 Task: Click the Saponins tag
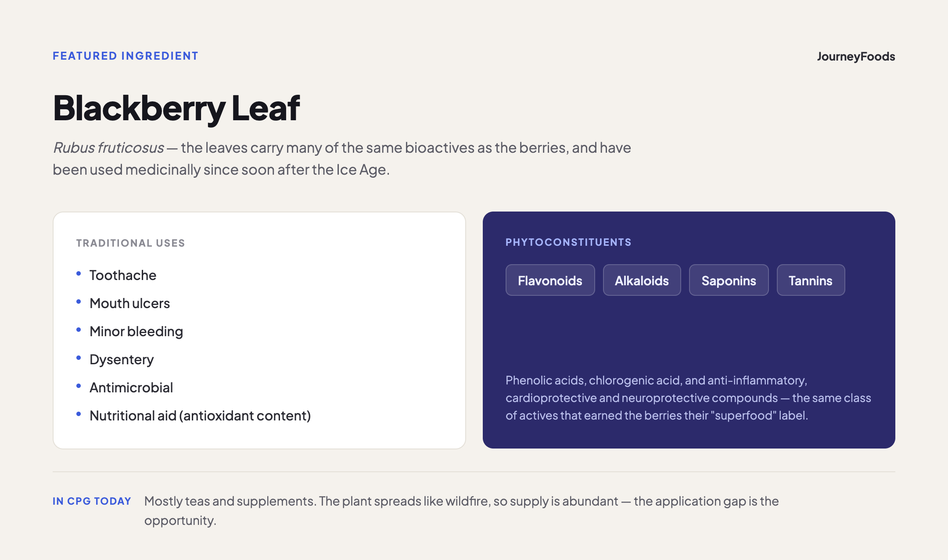click(729, 280)
